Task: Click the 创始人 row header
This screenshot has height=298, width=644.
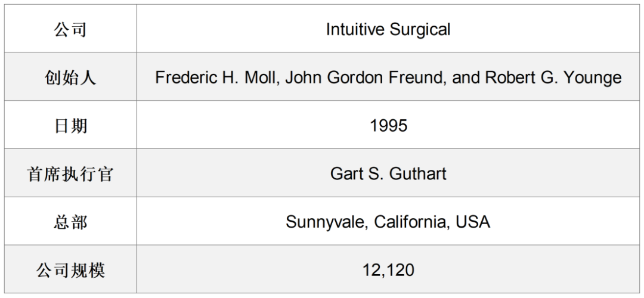Action: click(70, 77)
